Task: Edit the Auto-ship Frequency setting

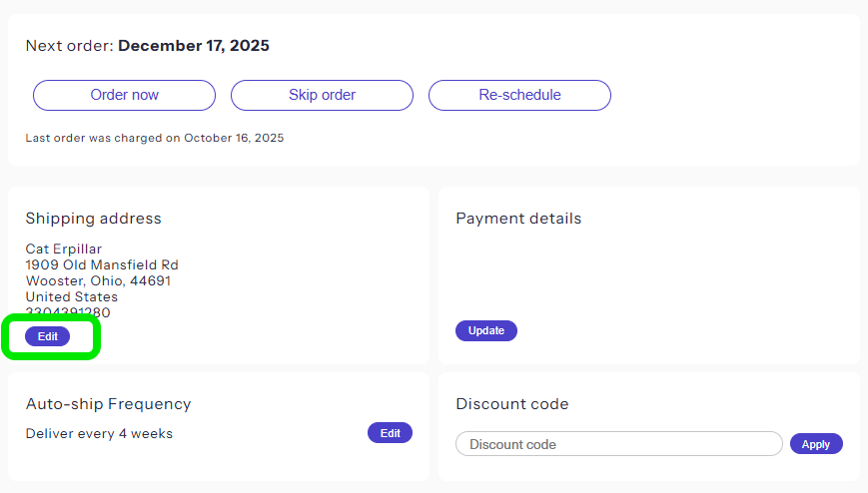Action: [390, 433]
